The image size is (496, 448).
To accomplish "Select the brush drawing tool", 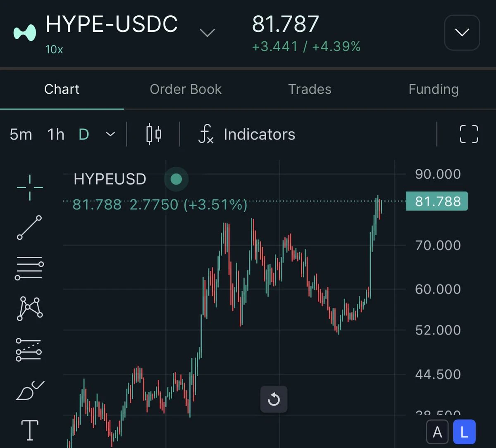I will pyautogui.click(x=30, y=390).
